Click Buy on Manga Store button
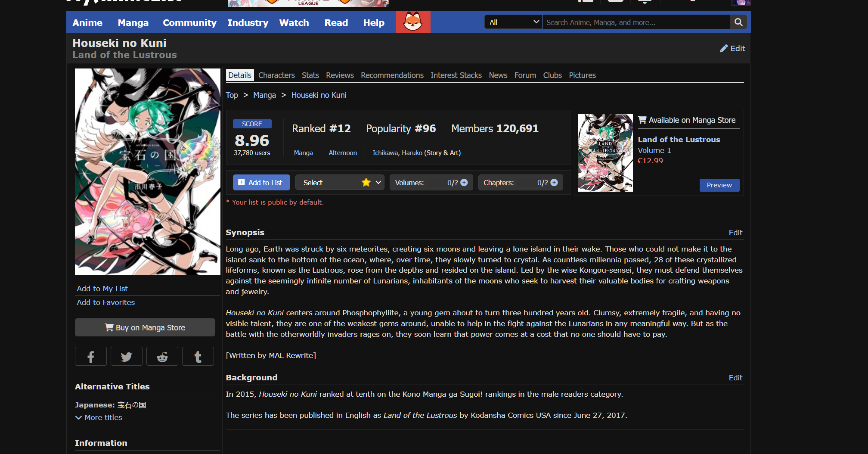The image size is (868, 454). (145, 327)
